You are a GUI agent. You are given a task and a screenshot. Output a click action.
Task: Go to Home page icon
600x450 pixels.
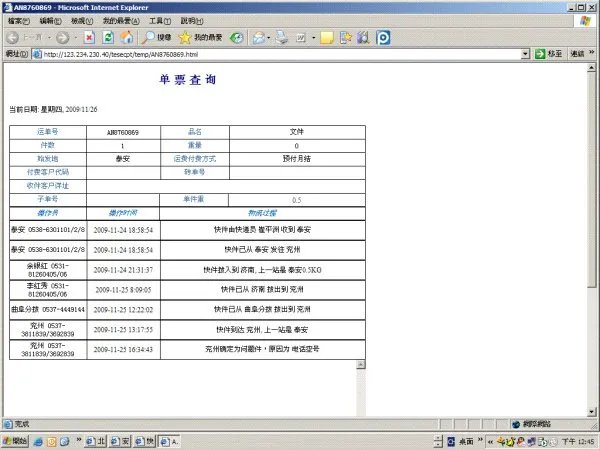(x=127, y=37)
